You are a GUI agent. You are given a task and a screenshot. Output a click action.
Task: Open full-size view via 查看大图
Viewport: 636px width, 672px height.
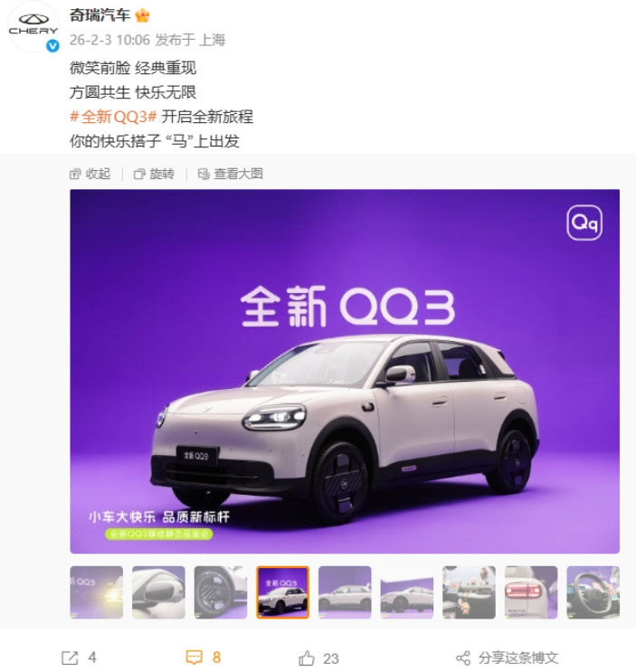[230, 174]
